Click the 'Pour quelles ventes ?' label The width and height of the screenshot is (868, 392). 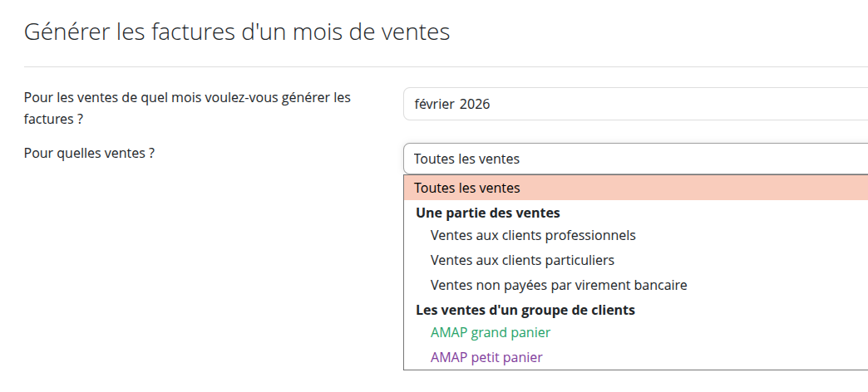click(90, 153)
